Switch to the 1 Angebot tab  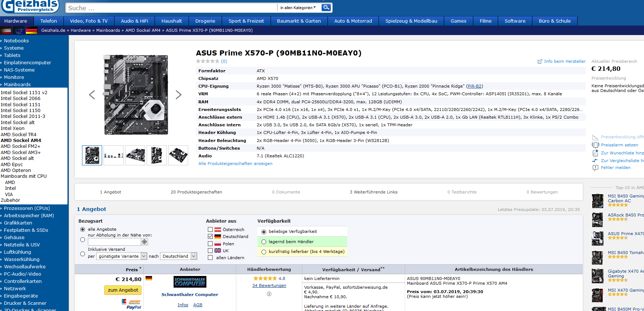(110, 192)
